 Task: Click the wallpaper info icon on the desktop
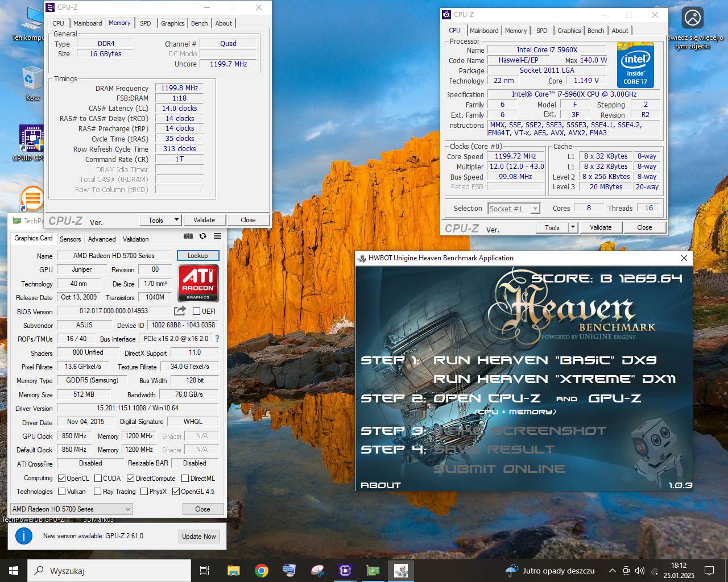point(693,18)
